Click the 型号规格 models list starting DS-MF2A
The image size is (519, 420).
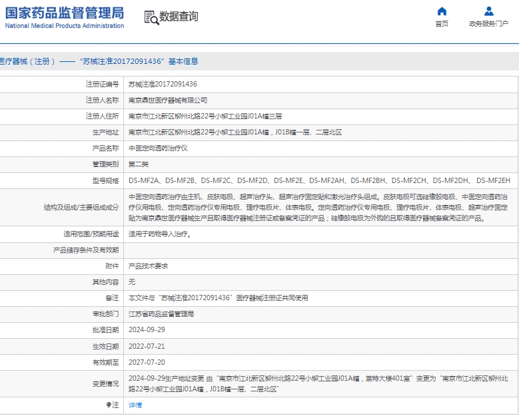[x=319, y=181]
